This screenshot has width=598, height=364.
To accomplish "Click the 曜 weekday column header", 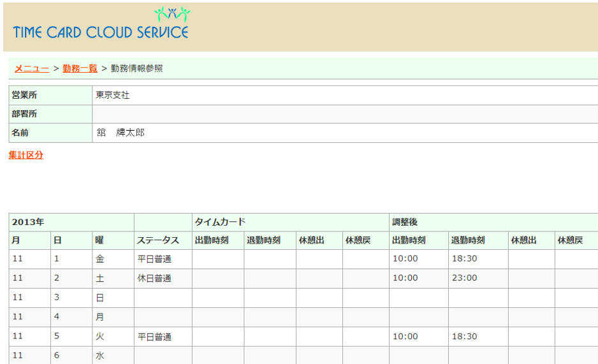I will pos(113,240).
